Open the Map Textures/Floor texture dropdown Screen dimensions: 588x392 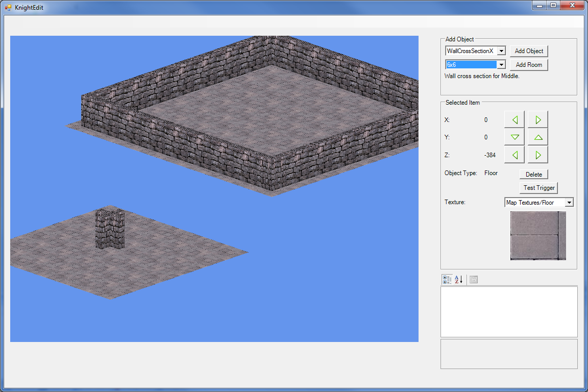click(571, 202)
